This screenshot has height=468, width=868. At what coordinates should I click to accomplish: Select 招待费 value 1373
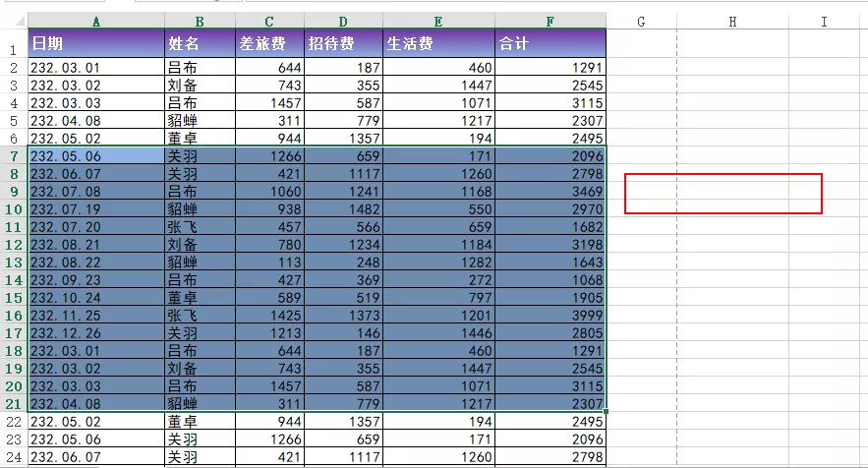pyautogui.click(x=343, y=316)
